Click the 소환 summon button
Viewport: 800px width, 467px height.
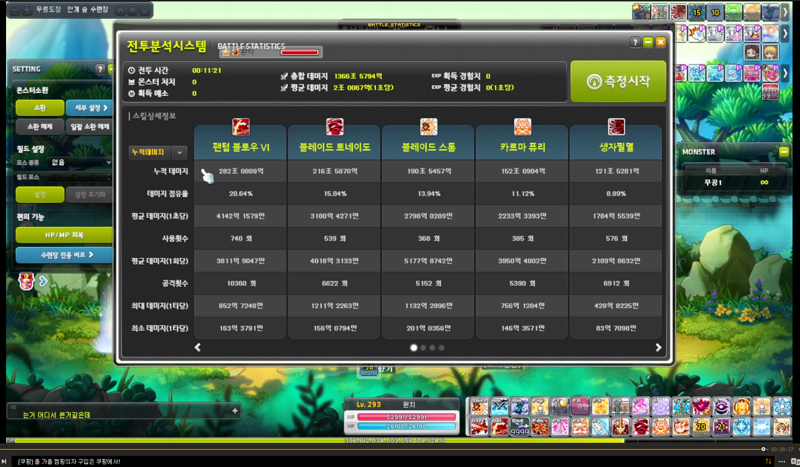40,108
